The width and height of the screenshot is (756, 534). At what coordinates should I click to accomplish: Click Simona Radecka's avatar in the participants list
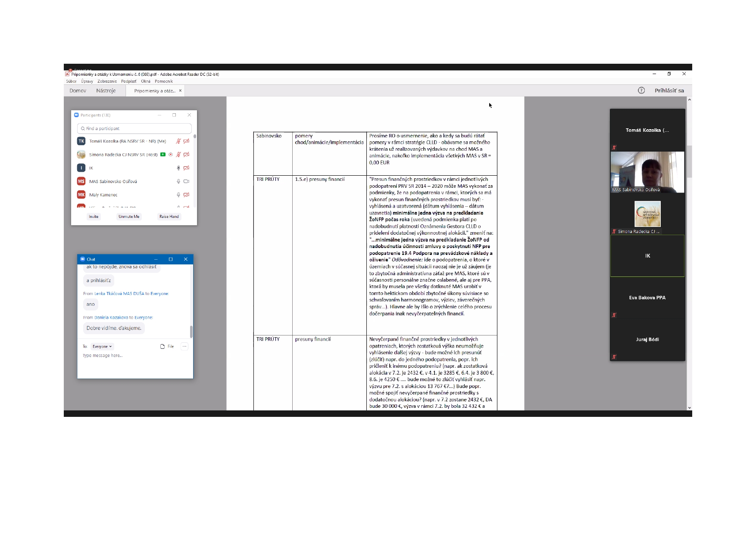tap(81, 155)
